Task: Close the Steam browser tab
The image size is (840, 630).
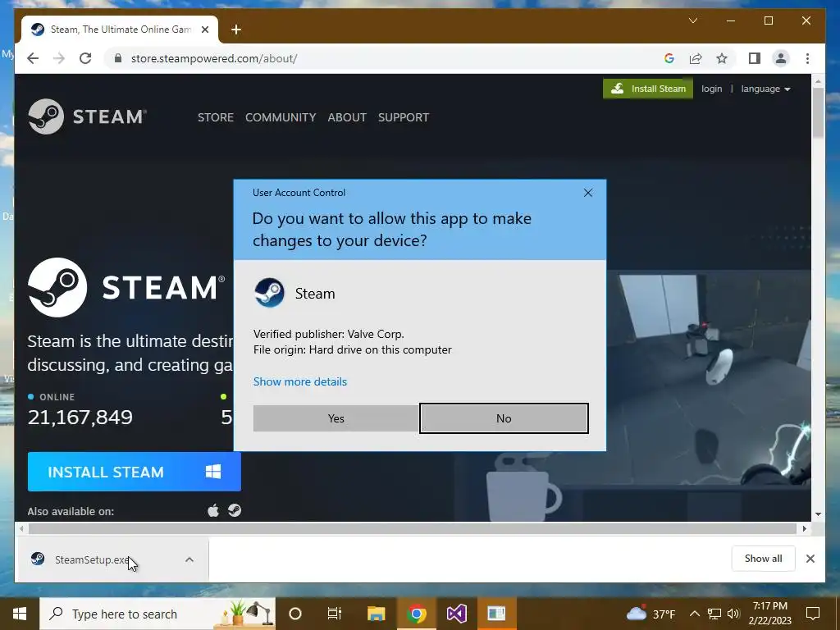Action: (204, 30)
